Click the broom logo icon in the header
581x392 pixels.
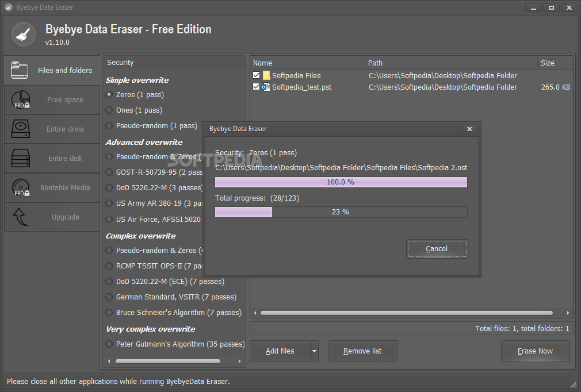point(24,34)
